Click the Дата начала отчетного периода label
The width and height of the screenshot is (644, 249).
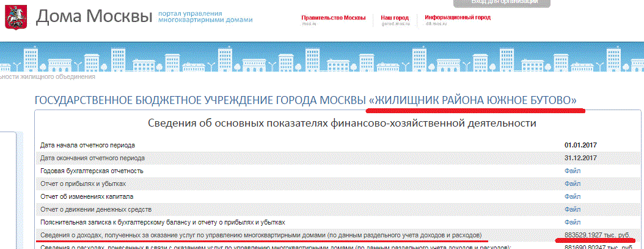(x=87, y=145)
